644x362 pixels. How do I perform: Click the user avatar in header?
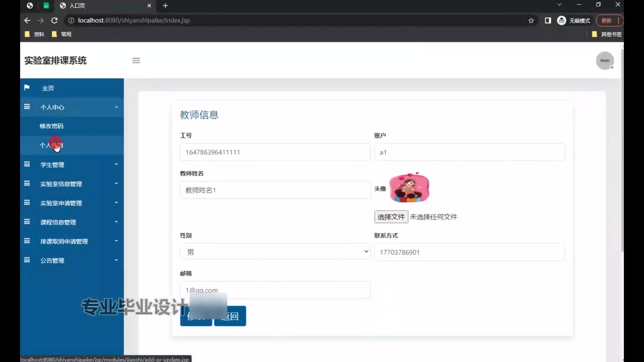604,61
